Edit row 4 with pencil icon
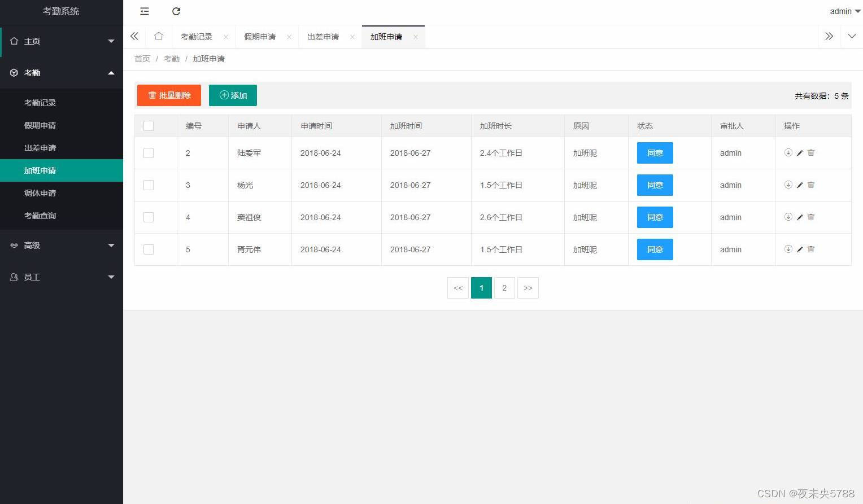Image resolution: width=863 pixels, height=504 pixels. (x=800, y=217)
